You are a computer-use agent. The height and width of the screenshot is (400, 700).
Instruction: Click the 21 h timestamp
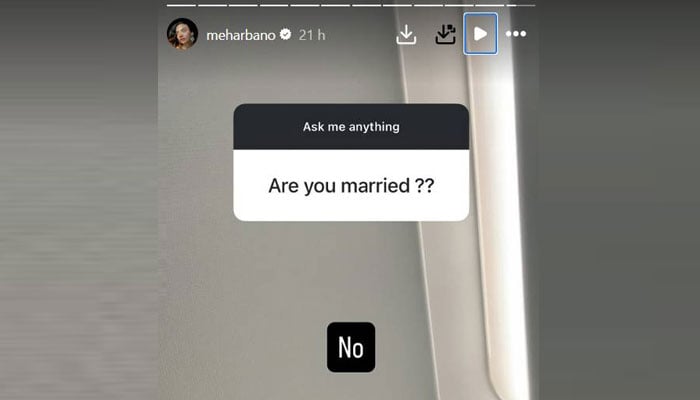[x=312, y=35]
